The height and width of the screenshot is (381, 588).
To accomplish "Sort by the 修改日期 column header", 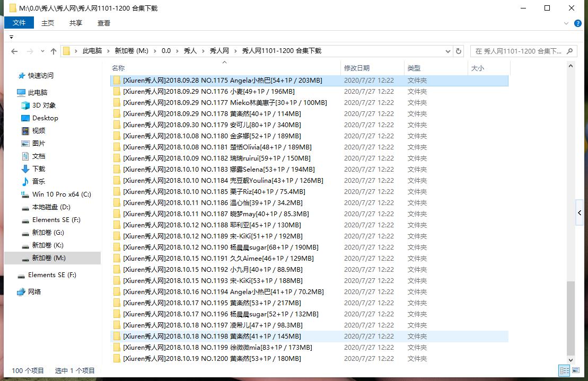I will (357, 68).
